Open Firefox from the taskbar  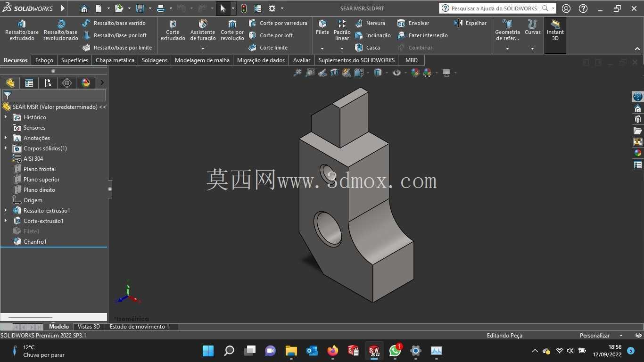(333, 351)
